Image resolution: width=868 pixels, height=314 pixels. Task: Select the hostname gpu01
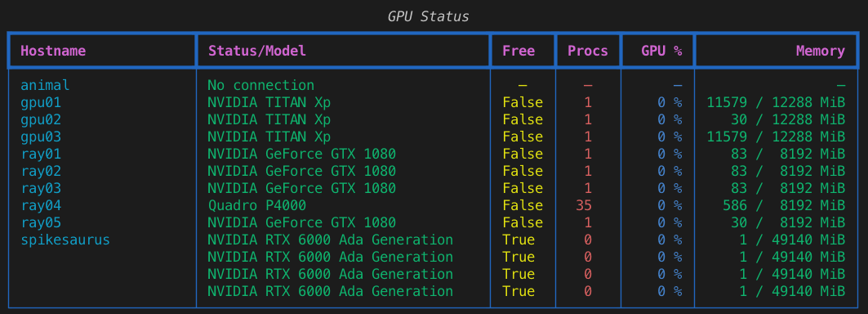[41, 103]
